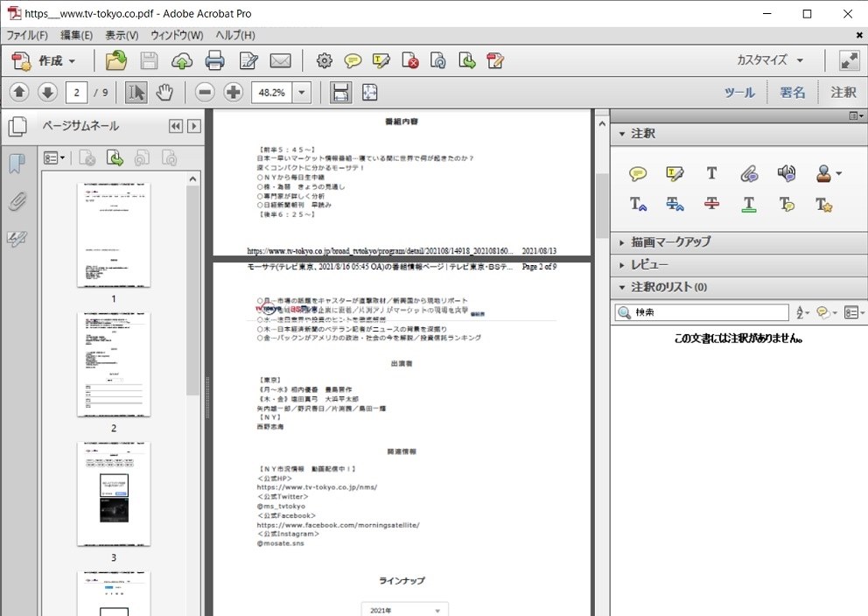Screen dimensions: 868x616
Task: Select the add text comment tool
Action: pos(711,174)
